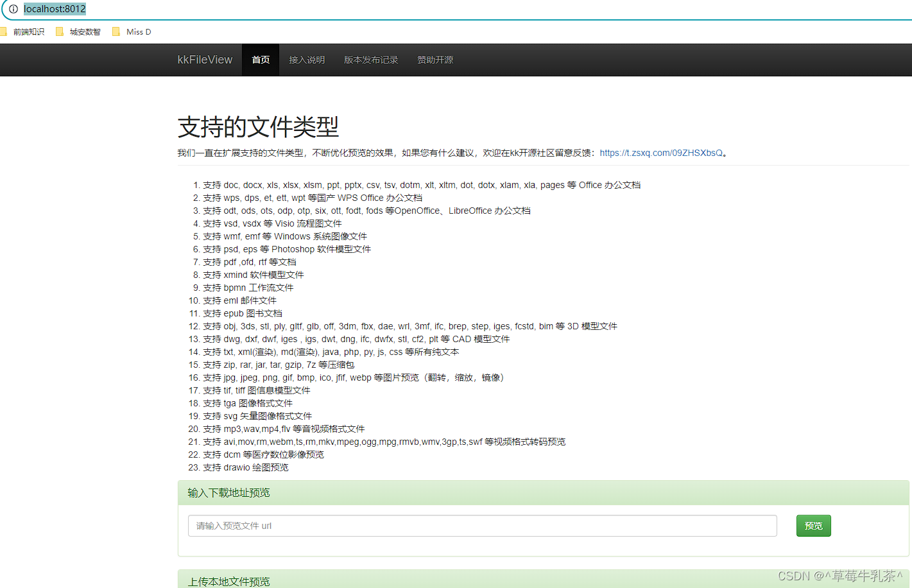Open the t.zsxq.com community feedback link
This screenshot has width=912, height=588.
tap(661, 153)
